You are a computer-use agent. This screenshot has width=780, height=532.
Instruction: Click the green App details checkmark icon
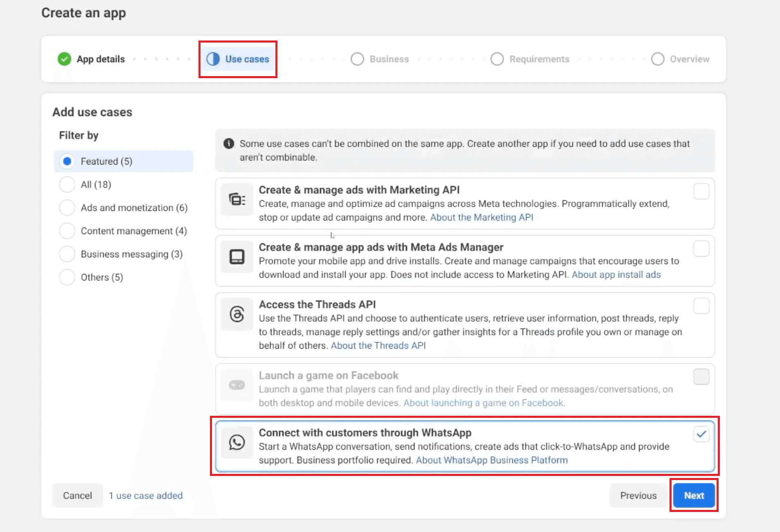pyautogui.click(x=64, y=59)
